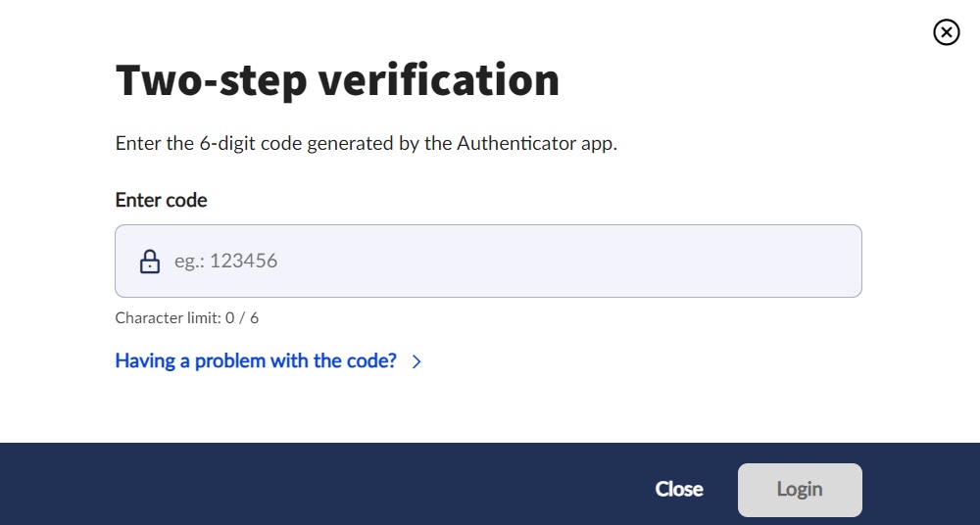Click the word "problem" in the help link
This screenshot has width=980, height=525.
[x=230, y=360]
